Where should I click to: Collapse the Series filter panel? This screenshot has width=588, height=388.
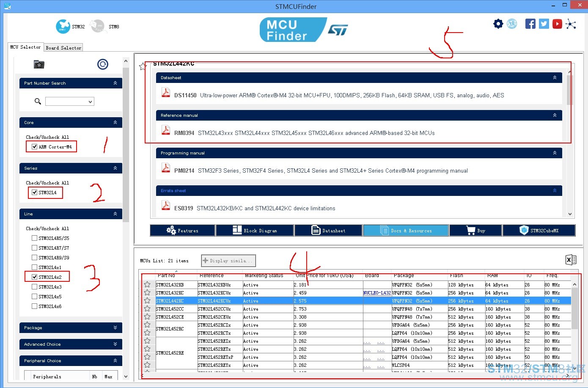[x=115, y=168]
